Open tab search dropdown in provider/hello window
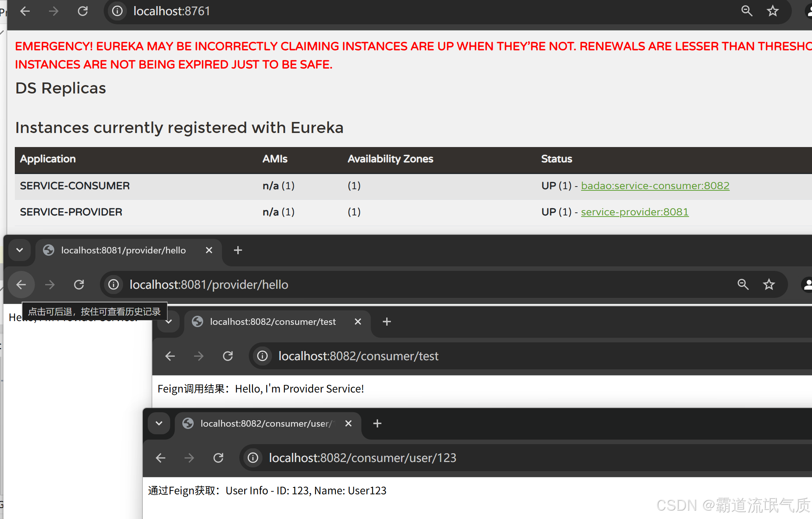Screen dimensions: 812x519 click(x=20, y=250)
